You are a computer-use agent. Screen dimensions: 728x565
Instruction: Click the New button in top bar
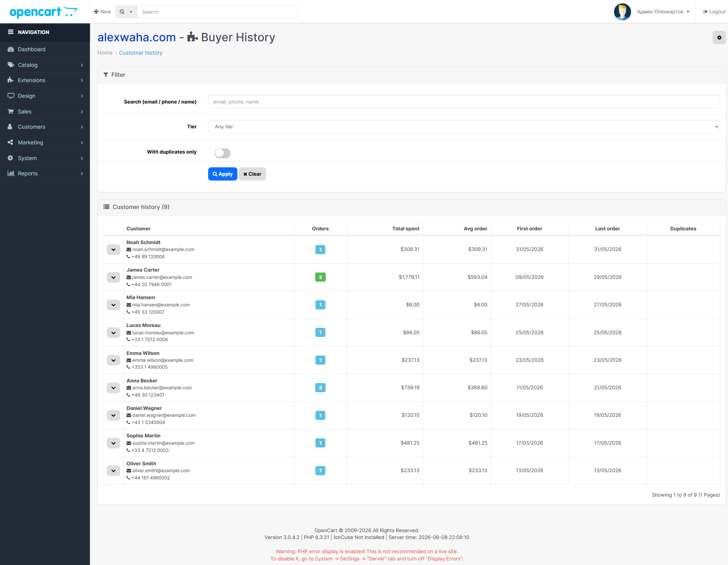pyautogui.click(x=102, y=12)
